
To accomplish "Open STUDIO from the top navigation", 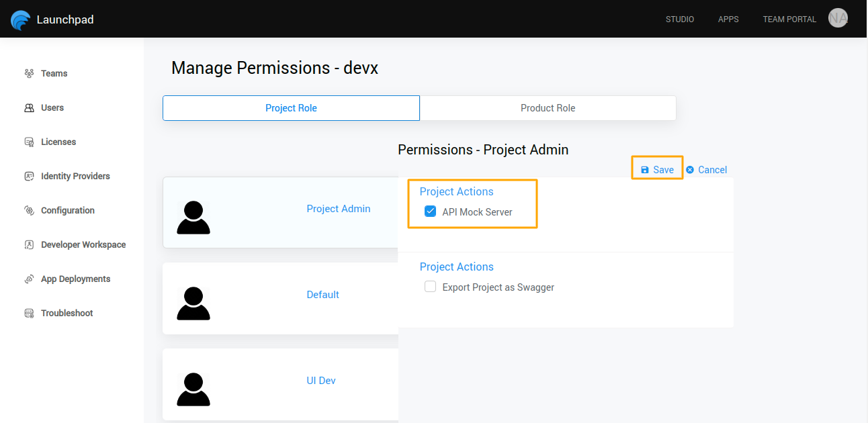I will (680, 19).
